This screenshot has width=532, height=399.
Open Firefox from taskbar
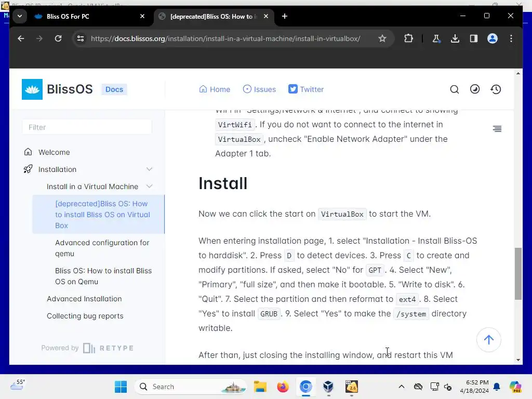coord(283,387)
